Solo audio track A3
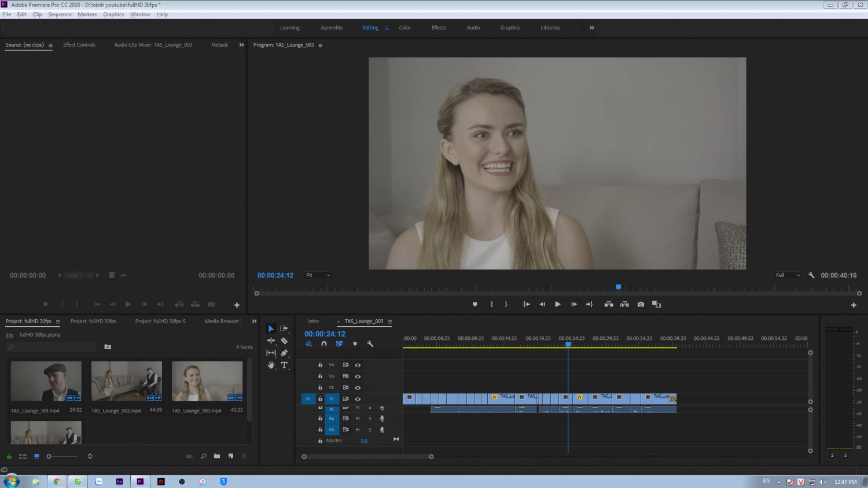Screen dimensions: 868x488 pos(370,430)
